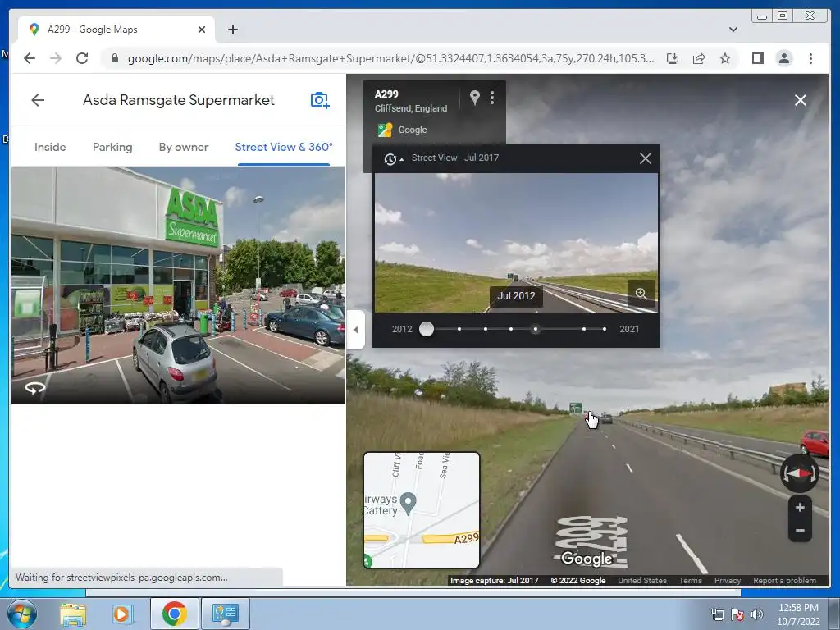Screen dimensions: 840x630
Task: Switch to the Parking tab
Action: click(x=112, y=147)
